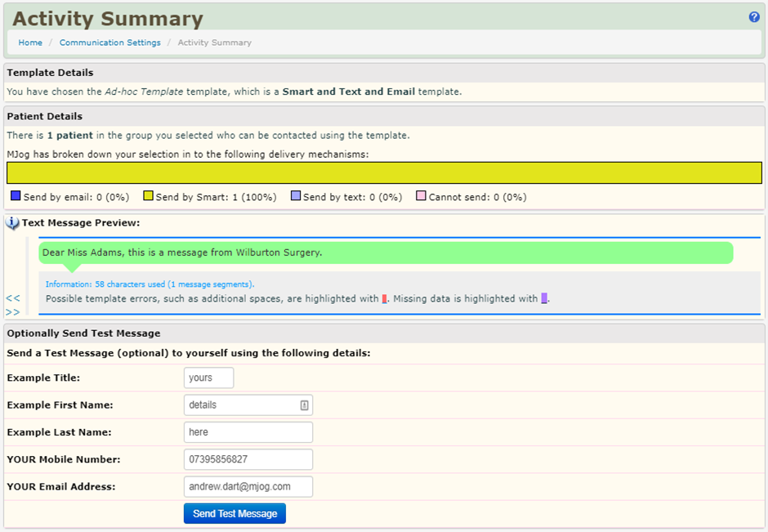Go to Home in the breadcrumb
768x532 pixels.
(30, 42)
